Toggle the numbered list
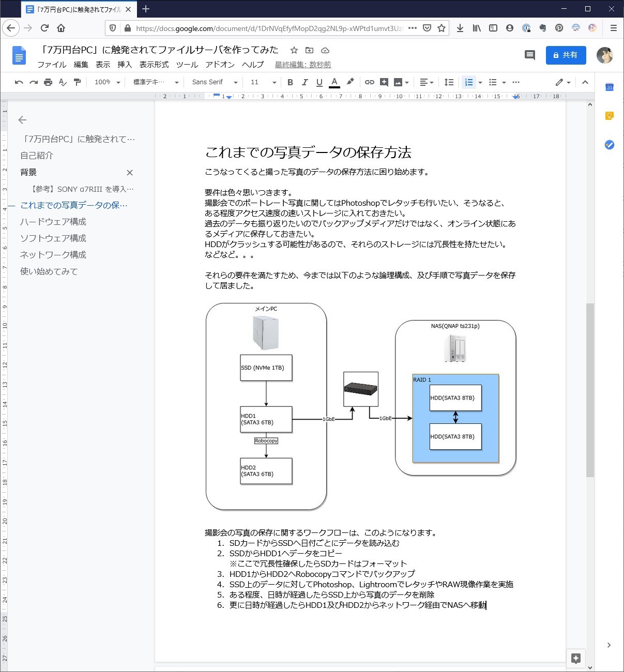Image resolution: width=624 pixels, height=672 pixels. coord(469,82)
